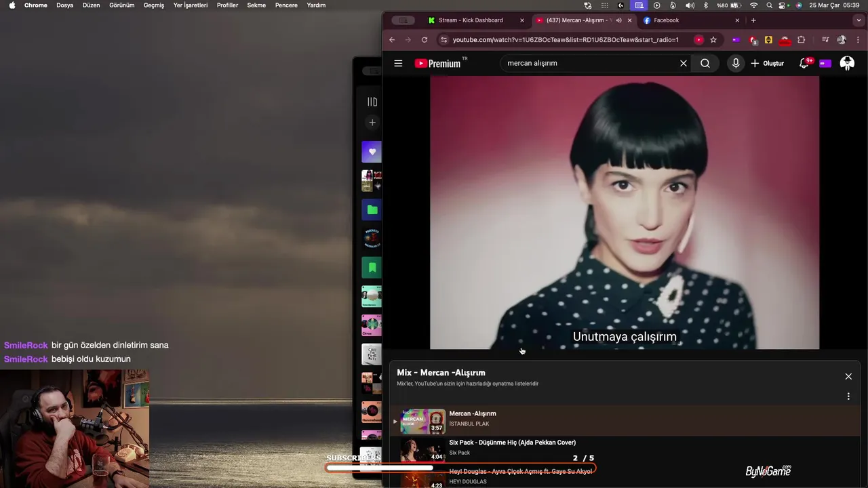Open the yellow square extension icon
Image resolution: width=868 pixels, height=488 pixels.
pyautogui.click(x=768, y=40)
